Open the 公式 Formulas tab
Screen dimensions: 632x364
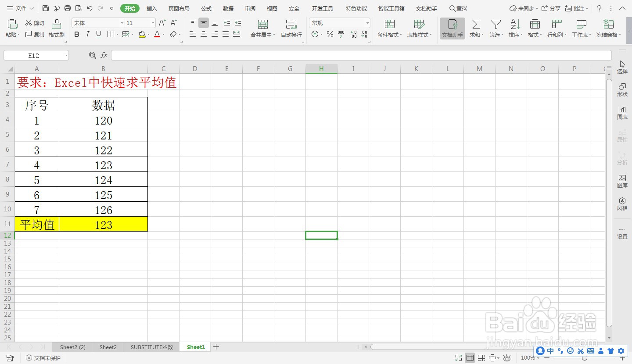(x=206, y=8)
